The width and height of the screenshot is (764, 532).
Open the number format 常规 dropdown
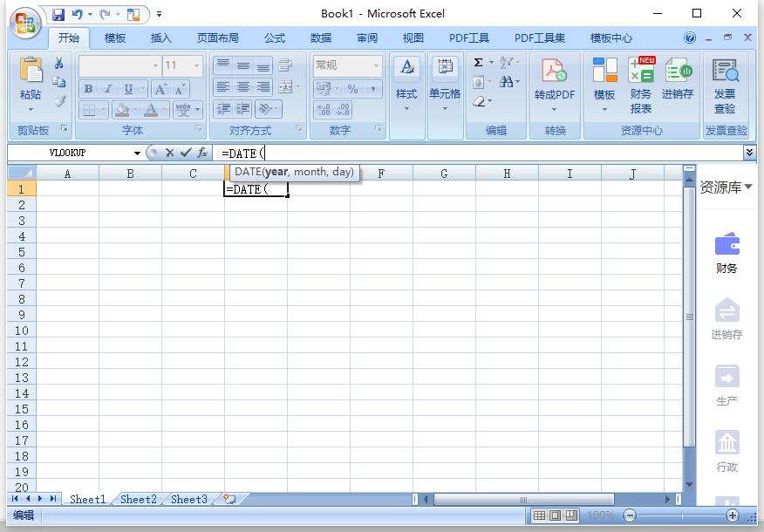(x=376, y=65)
